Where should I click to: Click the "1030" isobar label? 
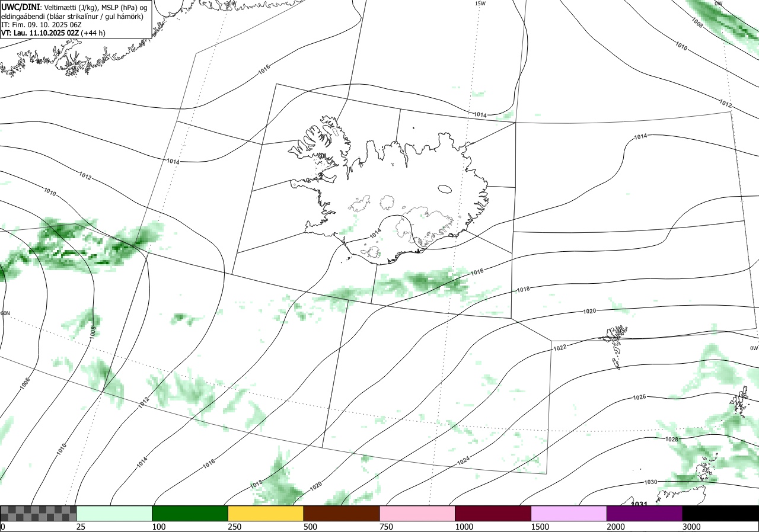(x=650, y=482)
